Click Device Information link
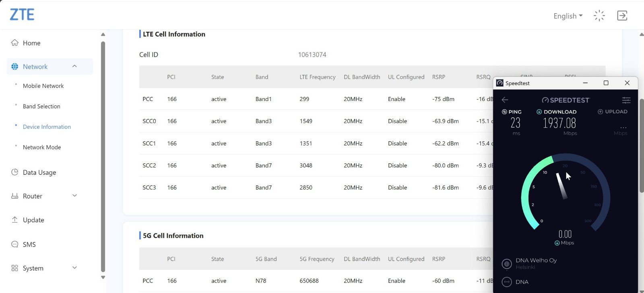644x293 pixels. pos(47,127)
